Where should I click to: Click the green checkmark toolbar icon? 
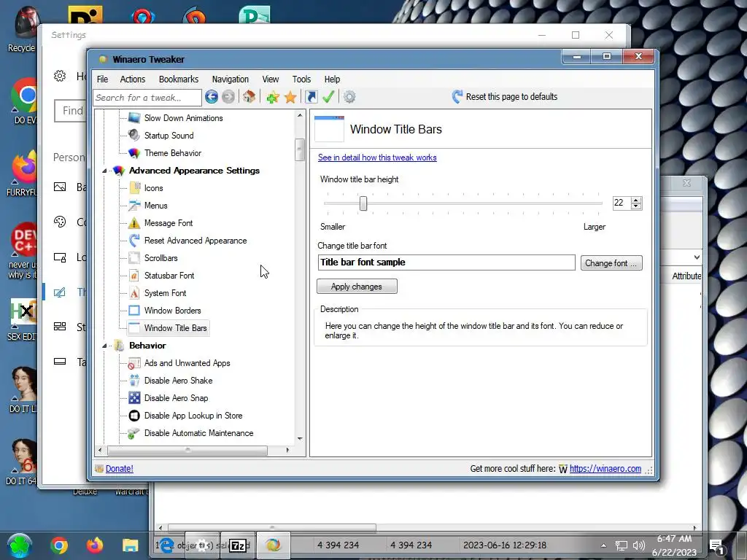tap(328, 97)
